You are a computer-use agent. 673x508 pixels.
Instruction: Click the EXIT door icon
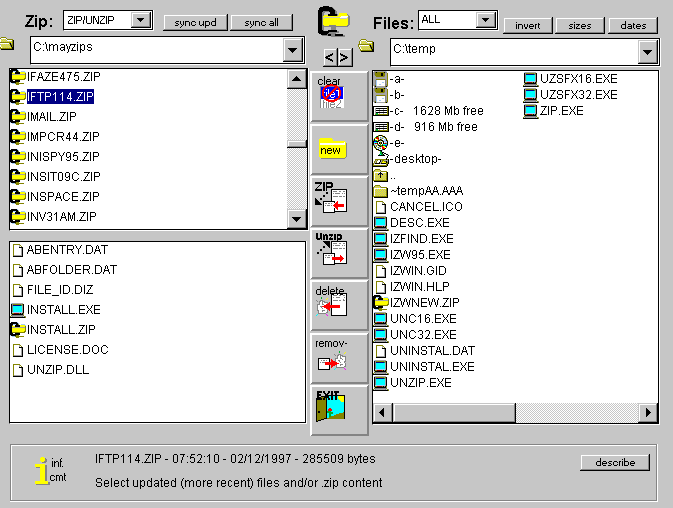pos(331,409)
